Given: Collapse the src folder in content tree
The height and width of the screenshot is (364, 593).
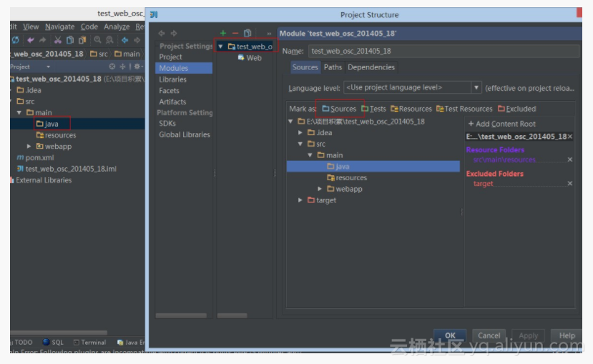Looking at the screenshot, I should pos(300,144).
